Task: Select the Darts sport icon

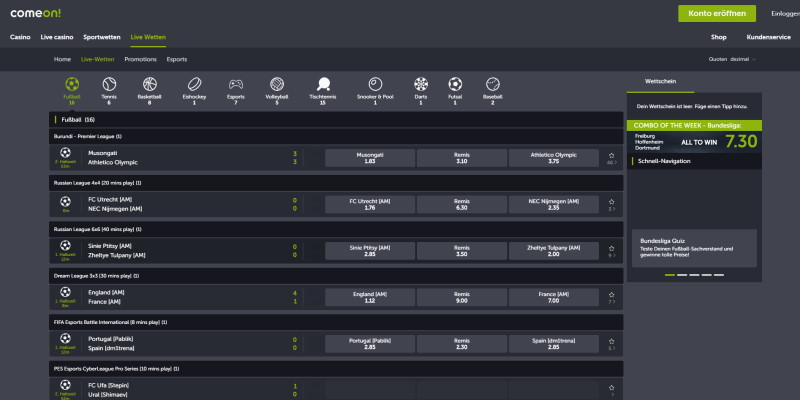Action: (x=421, y=84)
